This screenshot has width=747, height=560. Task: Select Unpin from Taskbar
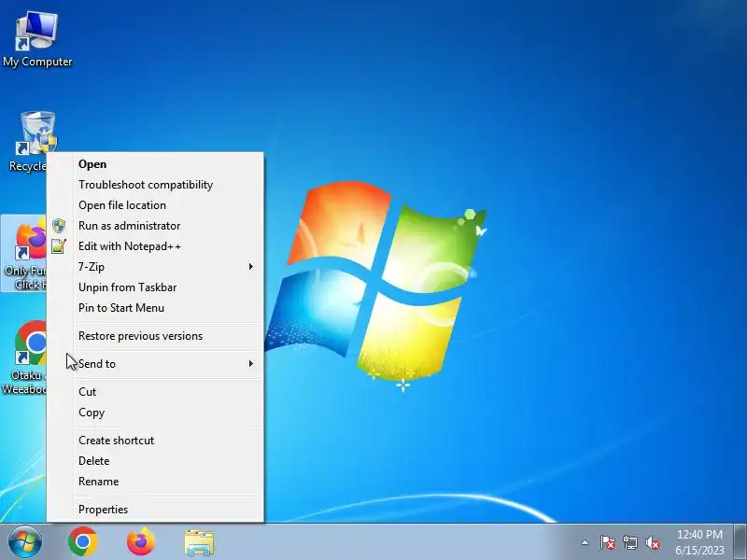155,287
